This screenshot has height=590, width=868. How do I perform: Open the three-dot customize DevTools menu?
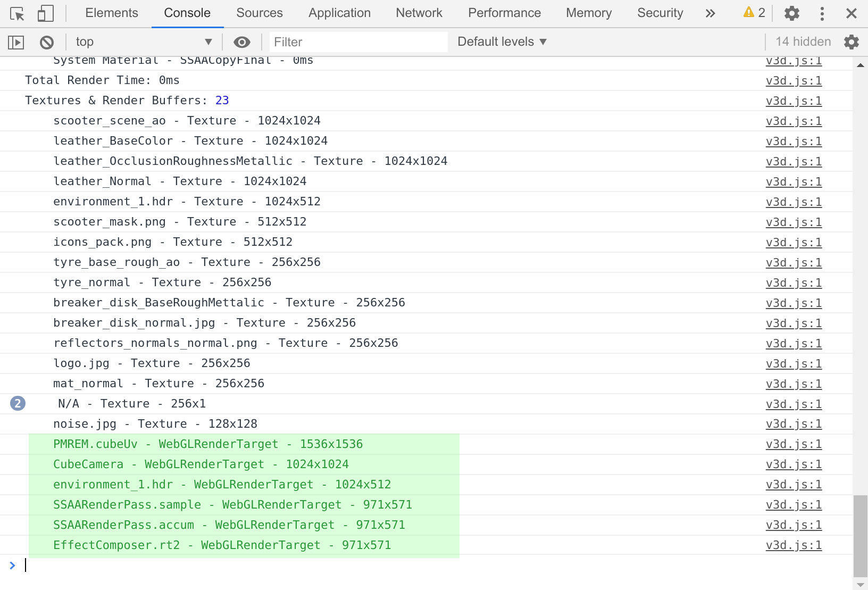point(822,13)
